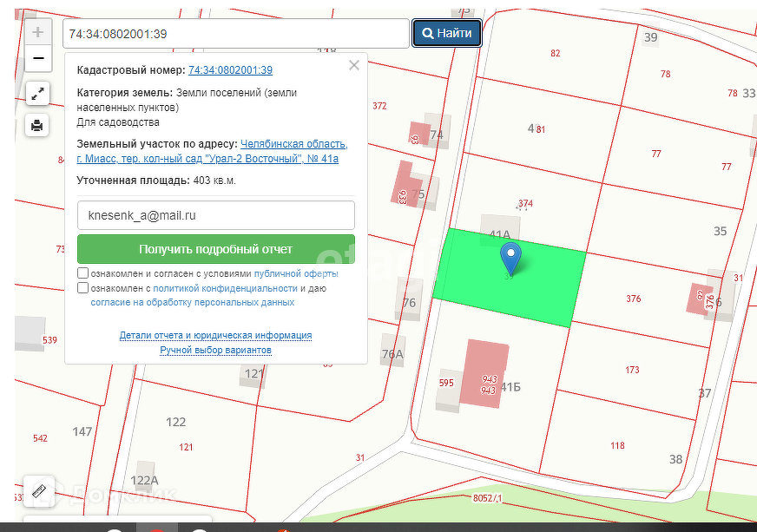Zoom in the map with plus button
The height and width of the screenshot is (532, 757).
37,33
